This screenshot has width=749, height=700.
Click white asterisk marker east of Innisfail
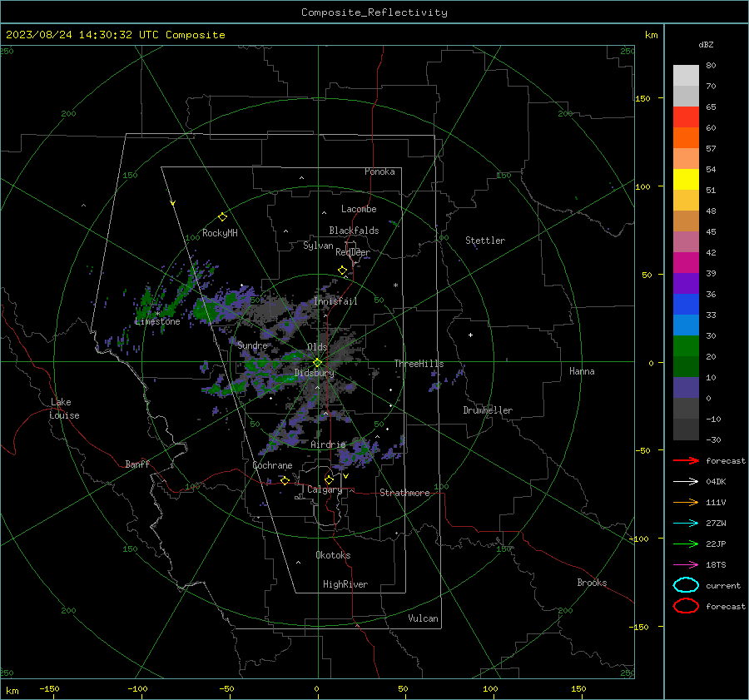coord(395,285)
